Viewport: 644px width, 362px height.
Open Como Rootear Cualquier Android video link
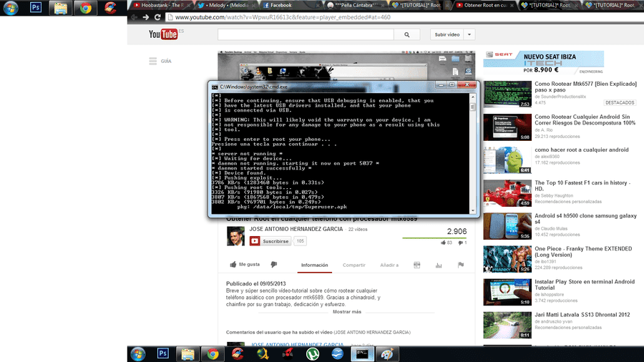point(585,120)
